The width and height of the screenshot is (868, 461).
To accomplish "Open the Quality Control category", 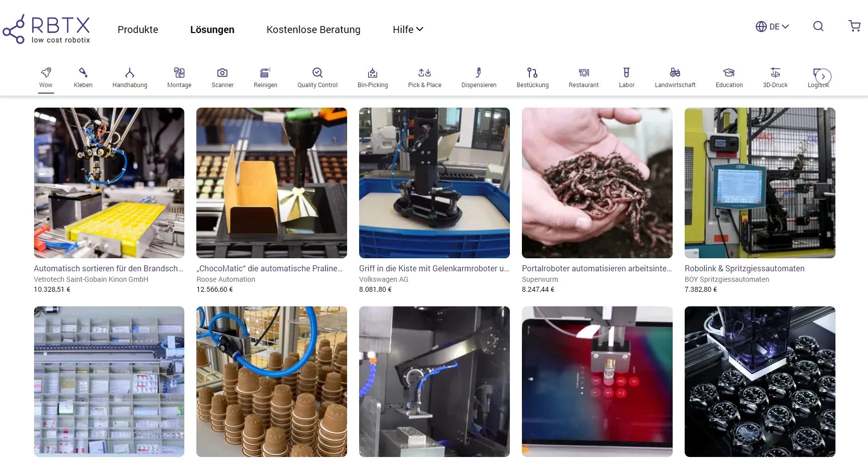I will (317, 76).
